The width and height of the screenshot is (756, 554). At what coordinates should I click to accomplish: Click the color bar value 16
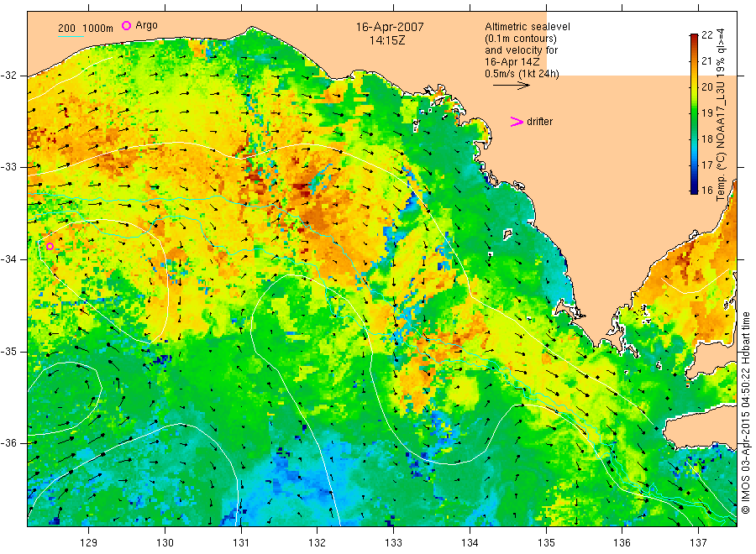(706, 190)
